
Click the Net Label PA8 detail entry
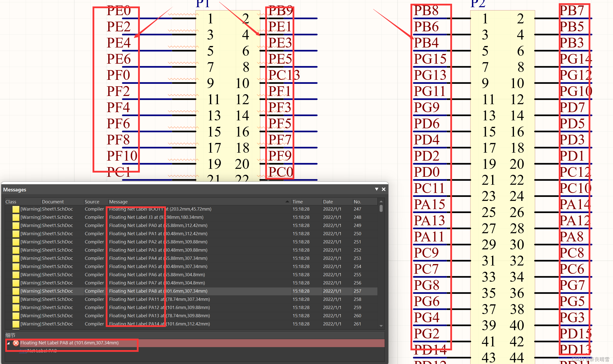pyautogui.click(x=42, y=351)
